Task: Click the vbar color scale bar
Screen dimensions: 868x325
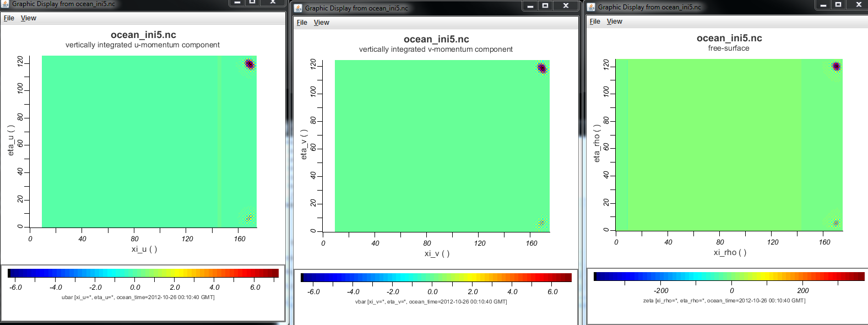Action: point(436,278)
